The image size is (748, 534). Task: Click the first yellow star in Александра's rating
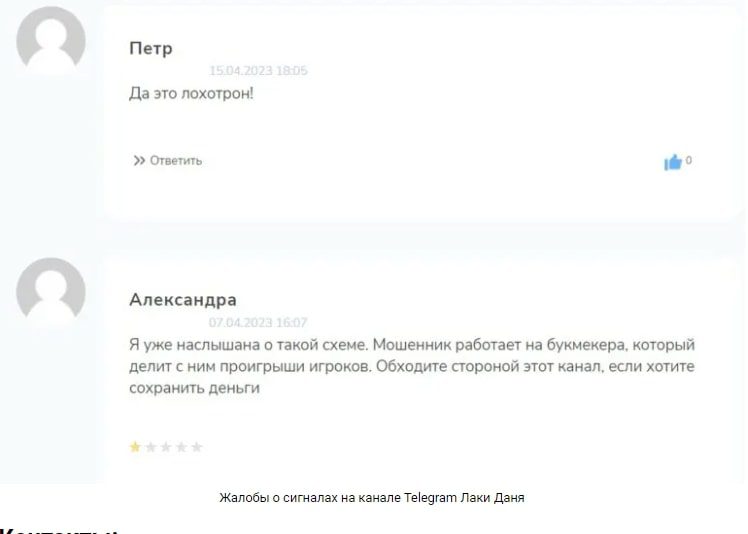click(135, 447)
